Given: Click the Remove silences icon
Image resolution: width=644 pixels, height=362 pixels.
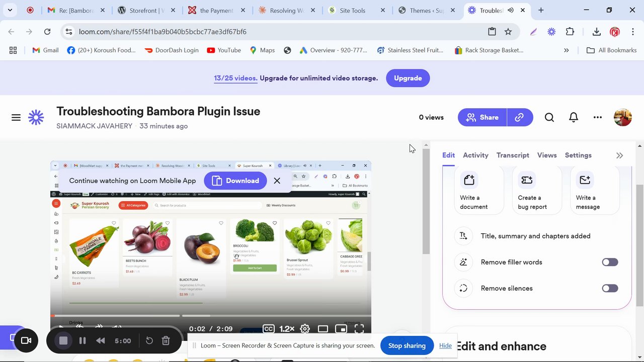Looking at the screenshot, I should [x=463, y=288].
